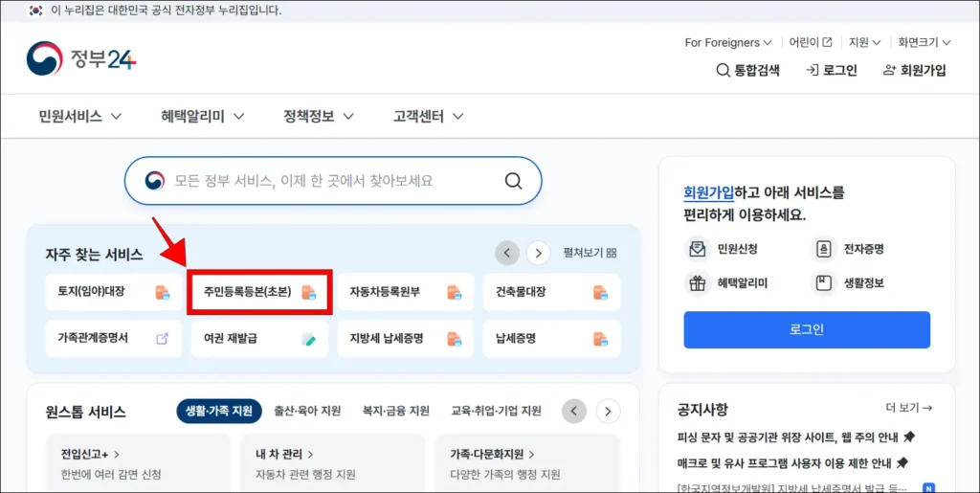Expand the 지원 dropdown

pyautogui.click(x=864, y=42)
